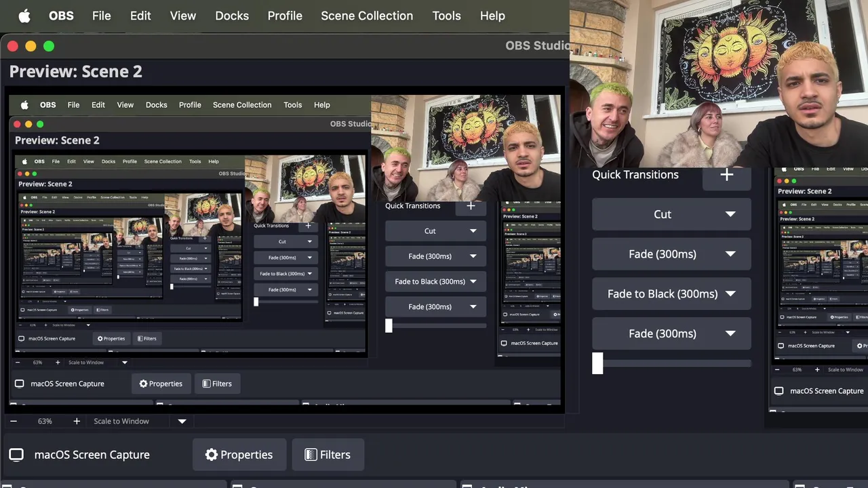Click the arrow next to main Scale to Window
Image resolution: width=868 pixels, height=488 pixels.
182,421
